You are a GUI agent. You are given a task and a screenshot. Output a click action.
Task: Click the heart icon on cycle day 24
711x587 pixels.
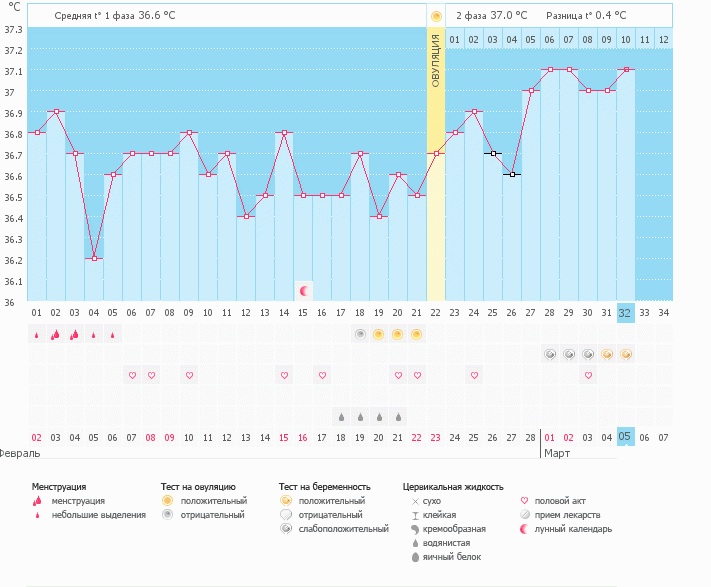(474, 375)
